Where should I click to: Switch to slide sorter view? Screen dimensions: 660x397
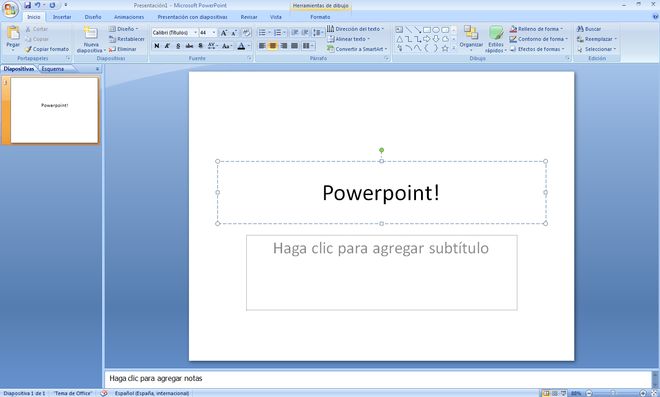point(555,393)
